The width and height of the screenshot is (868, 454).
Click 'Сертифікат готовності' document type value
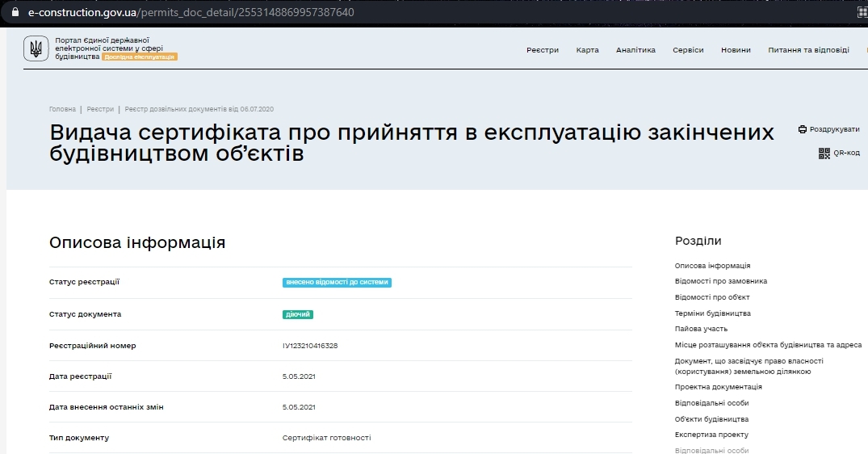[x=326, y=438]
